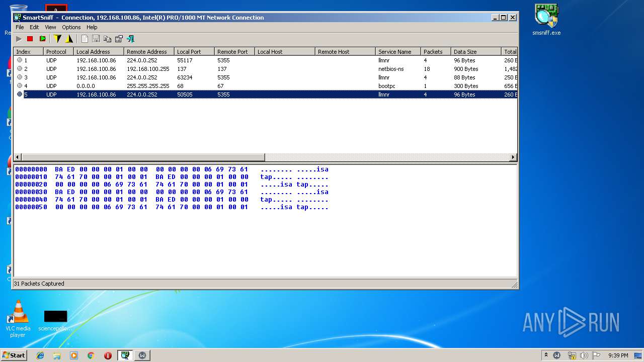Viewport: 644px width, 362px height.
Task: Open Windows Explorer folder taskbar icon
Action: pos(57,355)
